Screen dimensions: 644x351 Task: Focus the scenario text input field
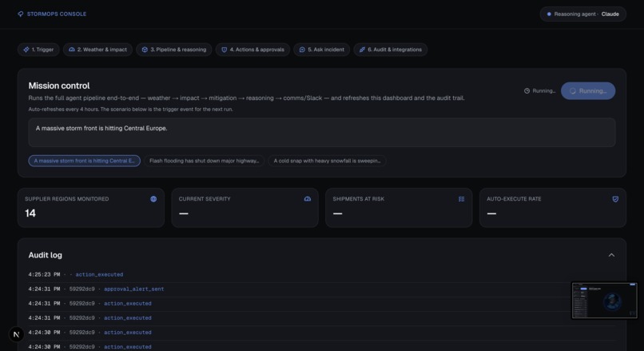[321, 133]
